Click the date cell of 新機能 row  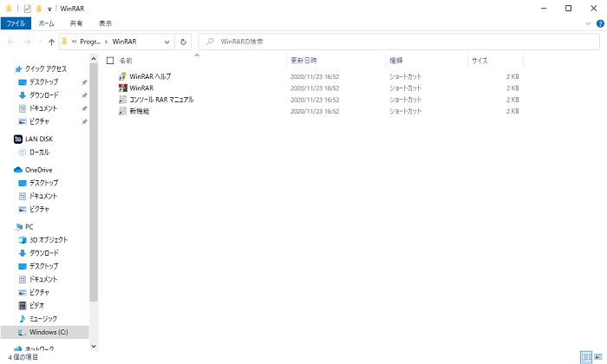[315, 112]
